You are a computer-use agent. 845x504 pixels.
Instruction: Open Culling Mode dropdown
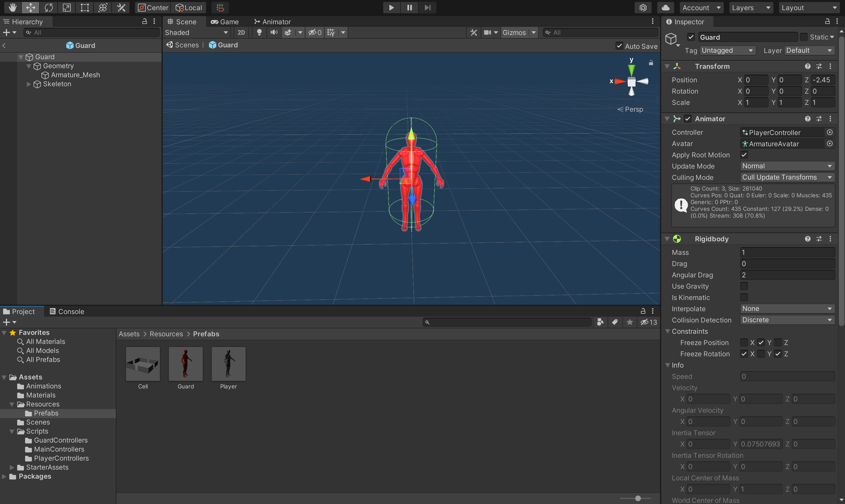click(787, 177)
